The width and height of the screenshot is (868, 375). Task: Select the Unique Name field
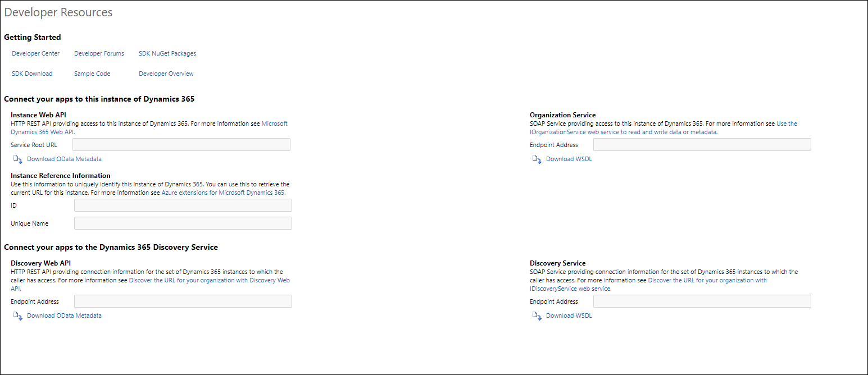pyautogui.click(x=183, y=223)
